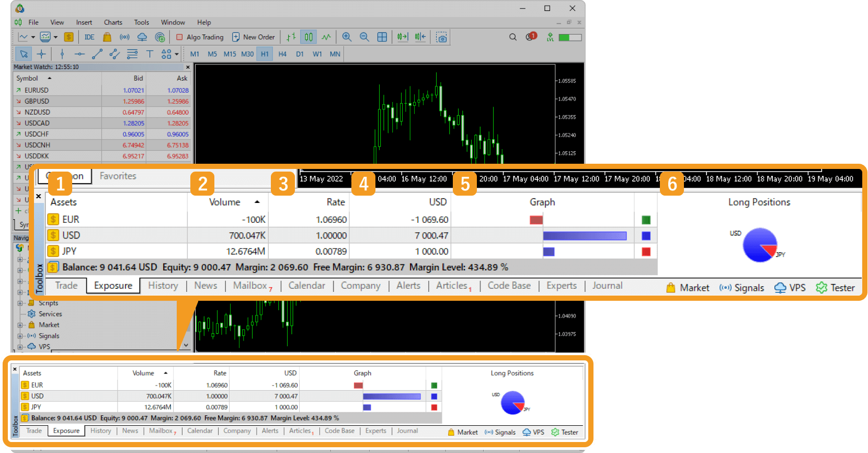Open the Insert menu
The image size is (868, 453).
(x=84, y=22)
